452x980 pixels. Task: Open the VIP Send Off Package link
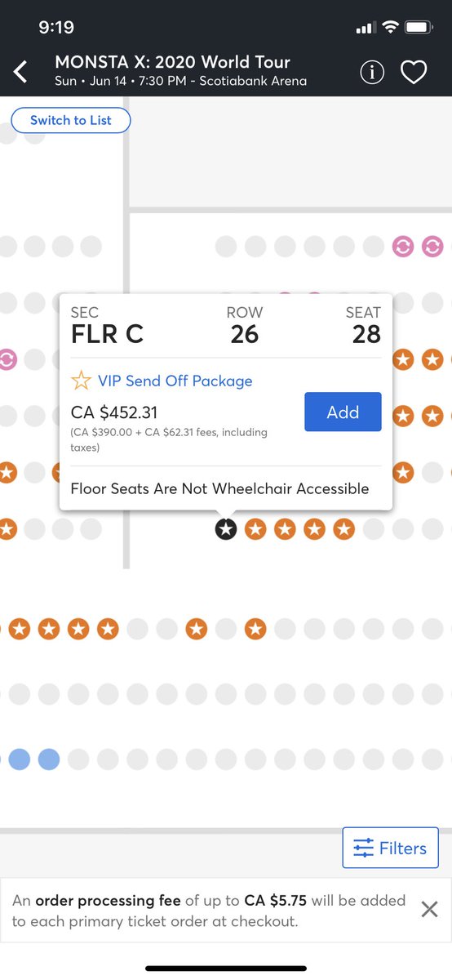175,381
